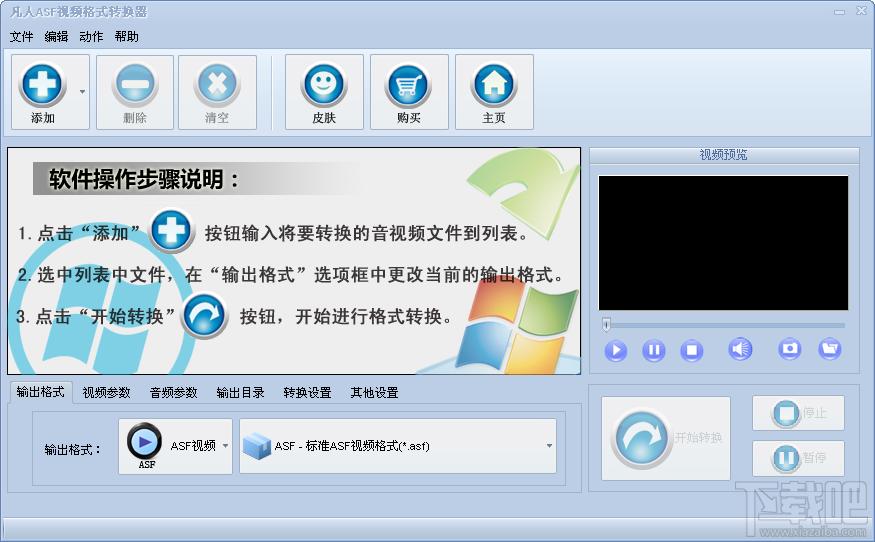Stop the video preview playback
875x542 pixels.
(x=691, y=351)
